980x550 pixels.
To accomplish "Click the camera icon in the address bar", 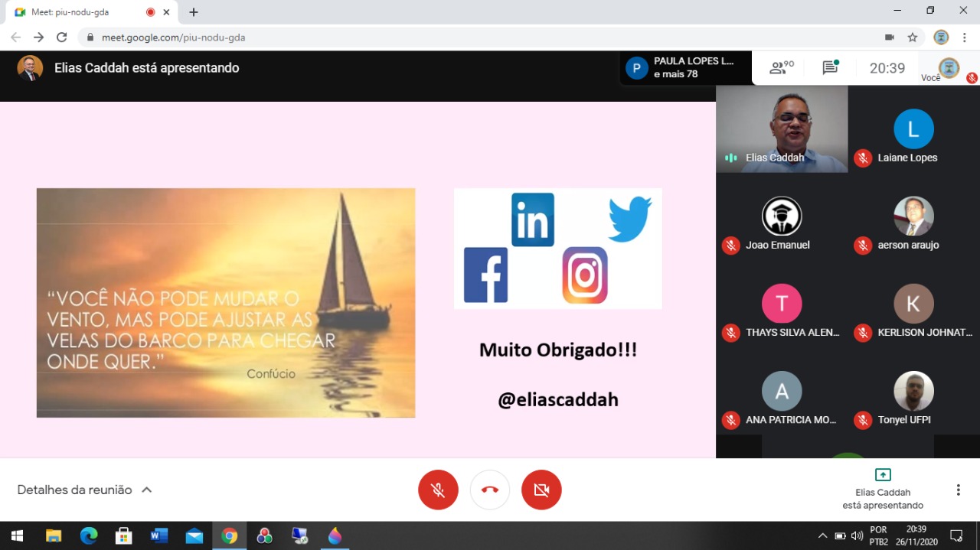I will 890,37.
